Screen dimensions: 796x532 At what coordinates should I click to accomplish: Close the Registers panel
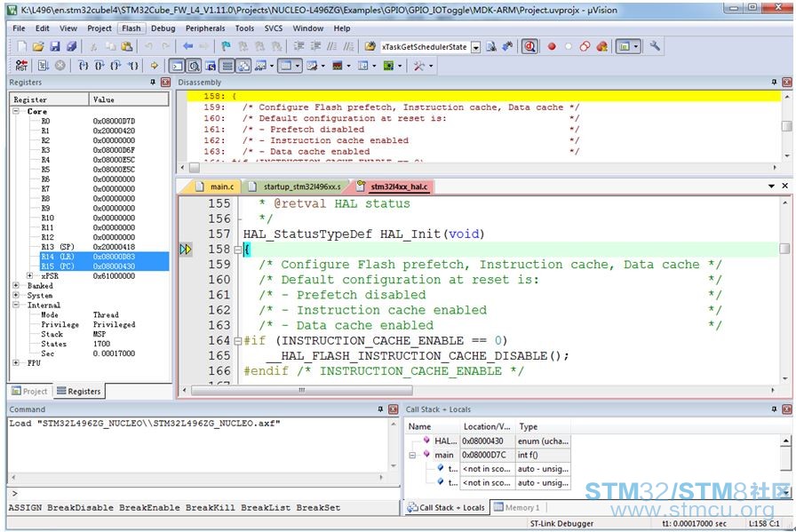click(x=165, y=83)
